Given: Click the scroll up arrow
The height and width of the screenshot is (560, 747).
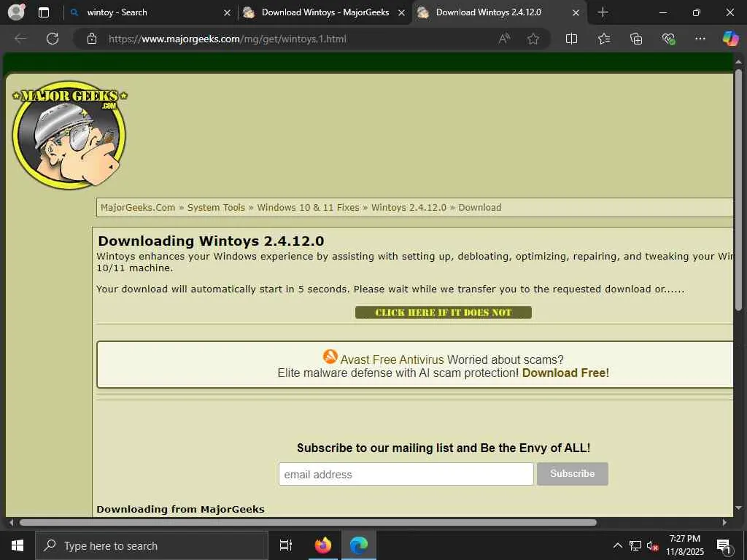Looking at the screenshot, I should click(738, 62).
